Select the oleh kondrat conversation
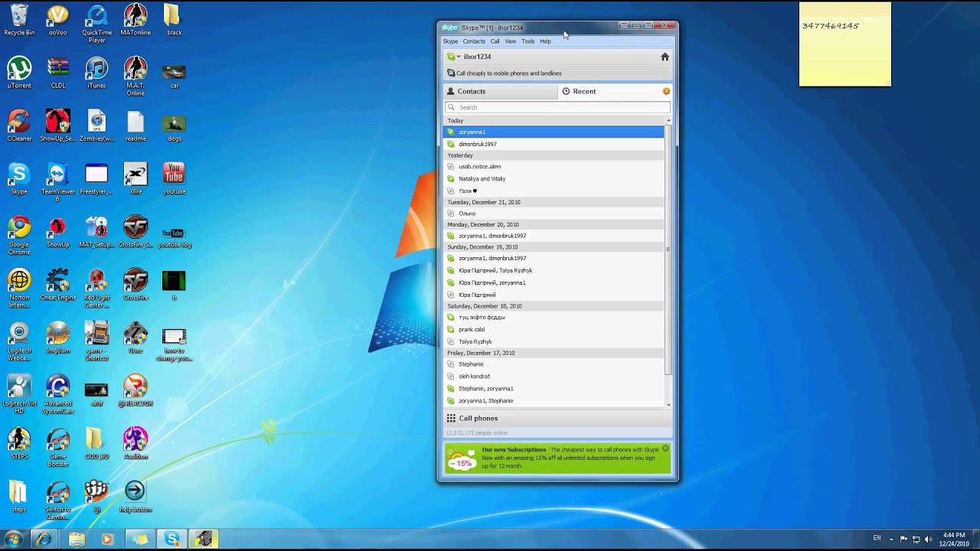980x551 pixels. click(x=554, y=377)
